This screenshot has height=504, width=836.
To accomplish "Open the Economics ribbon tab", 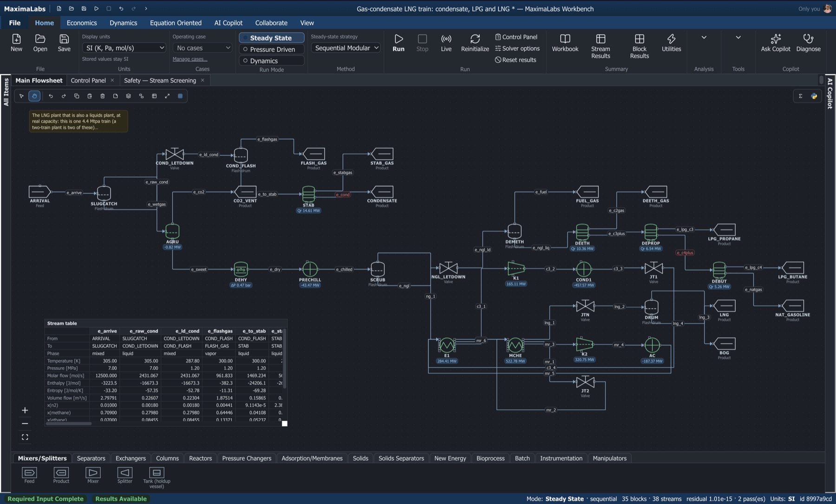I will tap(82, 23).
